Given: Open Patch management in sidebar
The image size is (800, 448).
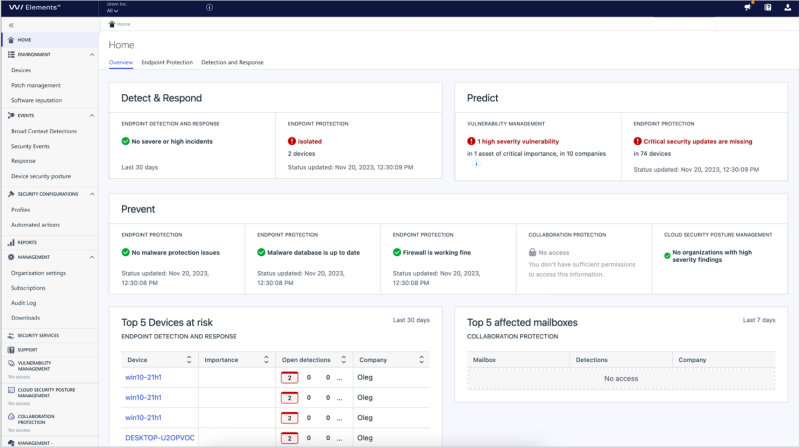Looking at the screenshot, I should pyautogui.click(x=36, y=85).
